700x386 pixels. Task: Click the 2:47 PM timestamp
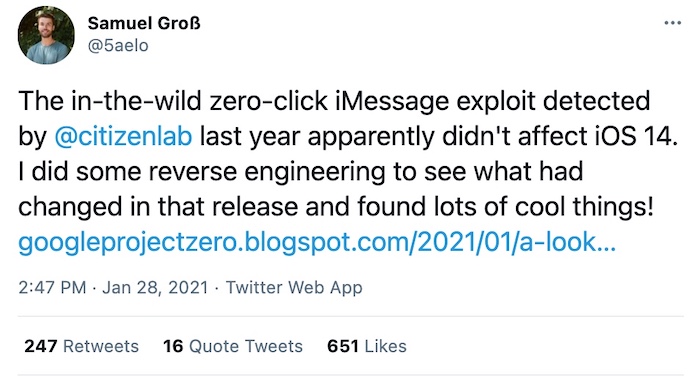[x=52, y=287]
